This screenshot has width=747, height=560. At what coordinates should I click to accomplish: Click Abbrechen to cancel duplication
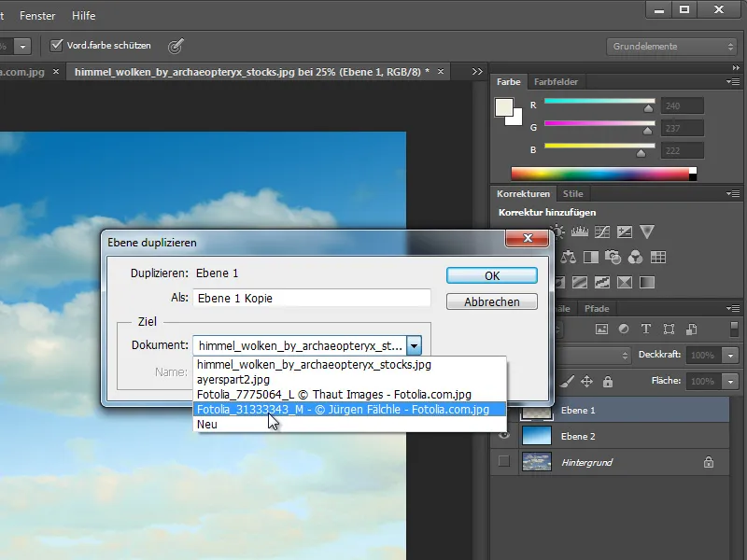(492, 301)
